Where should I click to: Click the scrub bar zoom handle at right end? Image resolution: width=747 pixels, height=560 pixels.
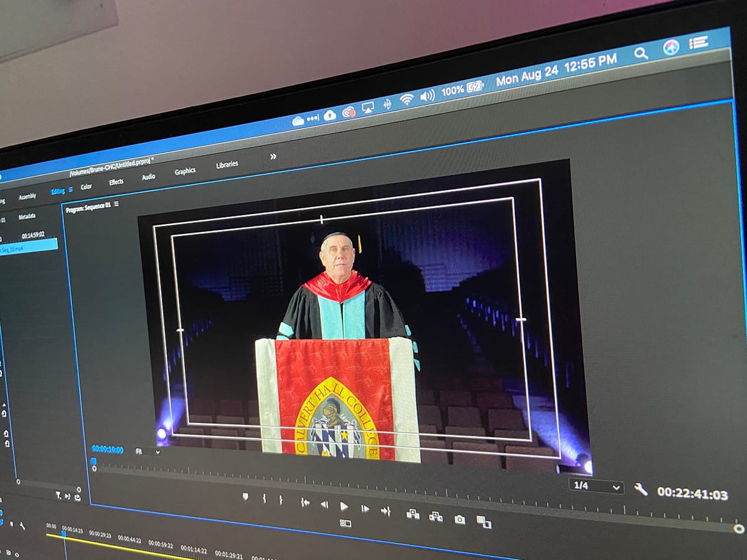pyautogui.click(x=739, y=529)
